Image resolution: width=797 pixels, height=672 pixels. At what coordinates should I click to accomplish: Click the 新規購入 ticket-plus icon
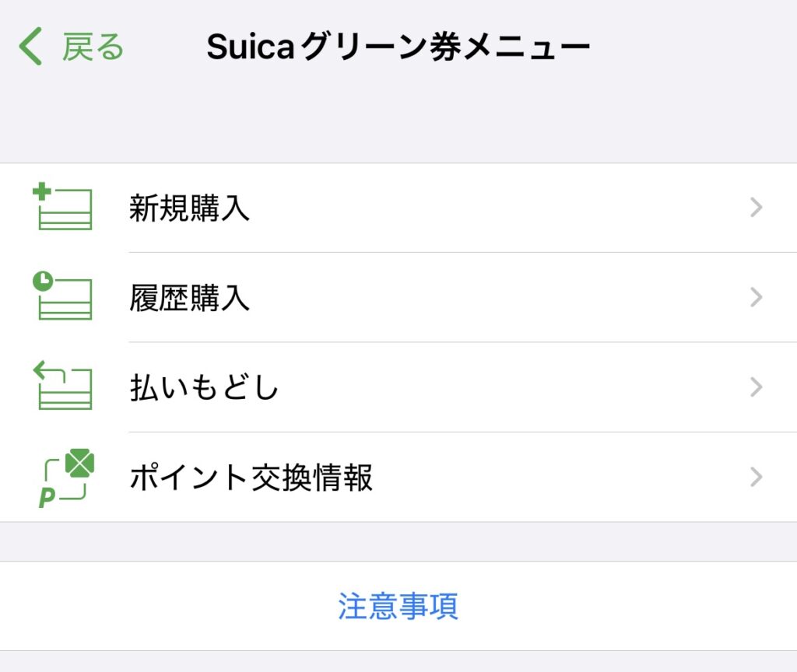62,206
